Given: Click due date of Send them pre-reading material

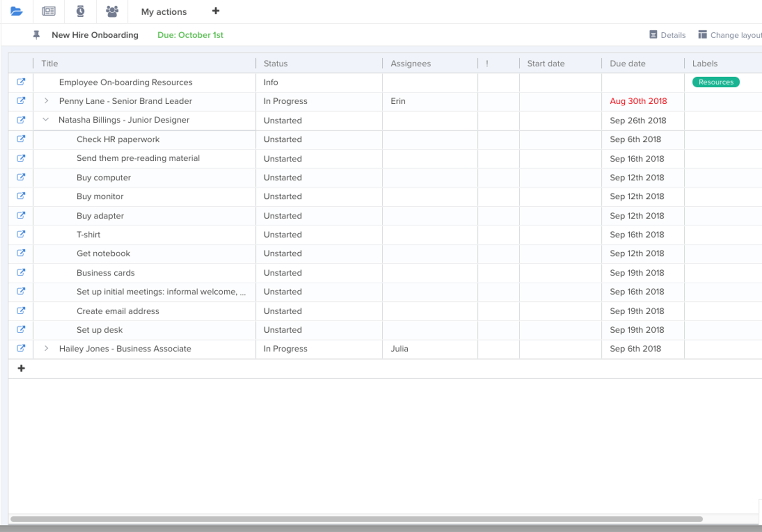Looking at the screenshot, I should click(x=637, y=158).
